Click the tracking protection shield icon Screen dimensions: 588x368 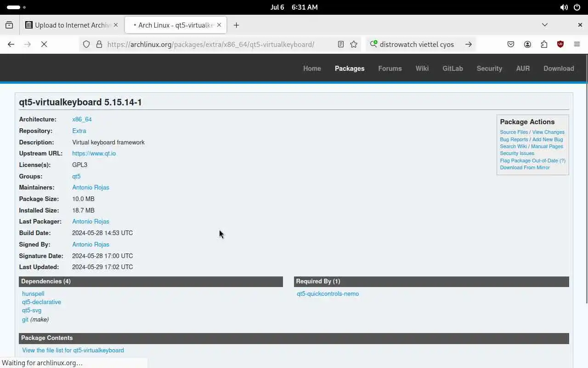click(86, 44)
